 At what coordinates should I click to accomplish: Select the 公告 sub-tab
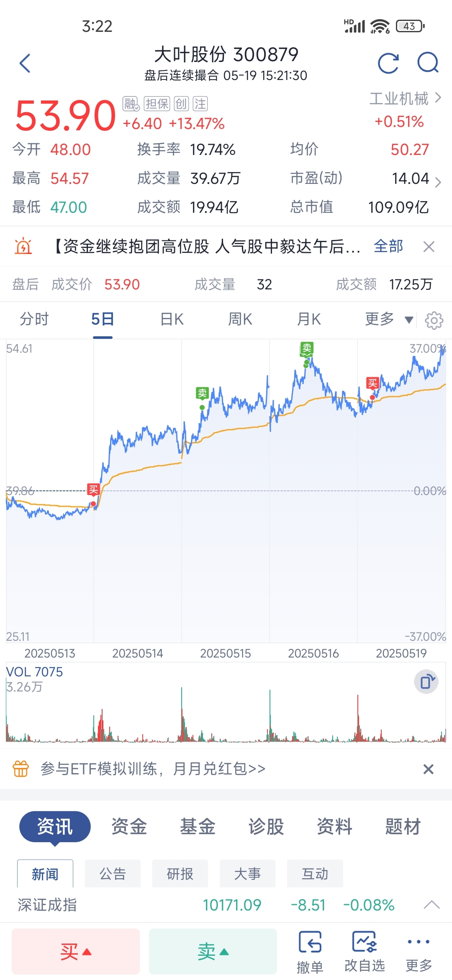coord(113,874)
